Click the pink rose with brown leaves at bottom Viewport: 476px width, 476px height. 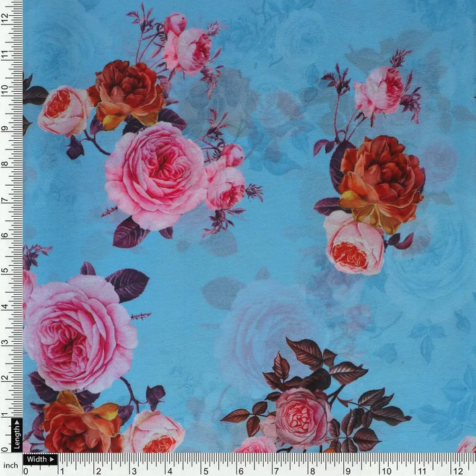[x=301, y=416]
